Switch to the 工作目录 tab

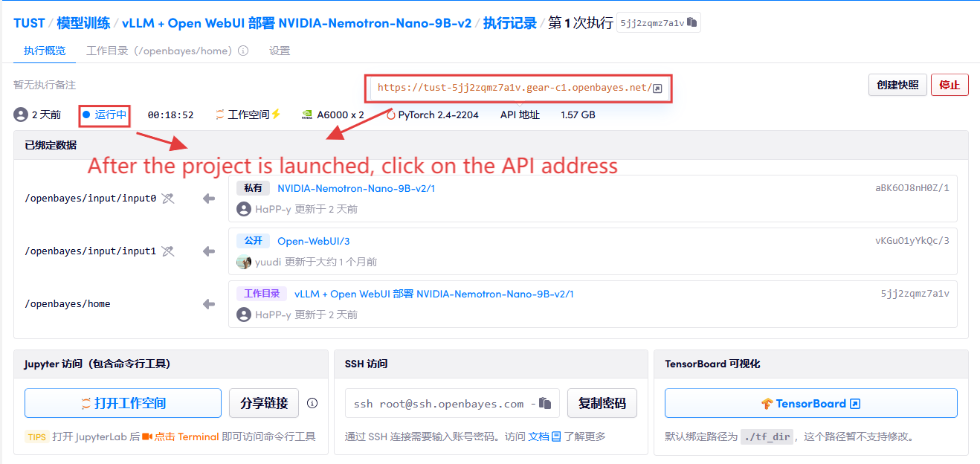[159, 51]
